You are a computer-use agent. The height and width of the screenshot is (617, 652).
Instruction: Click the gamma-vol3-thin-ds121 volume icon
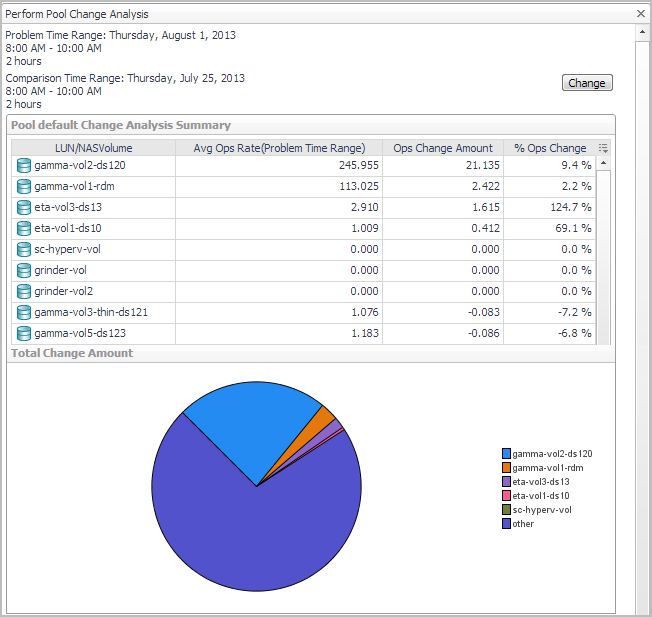coord(24,312)
